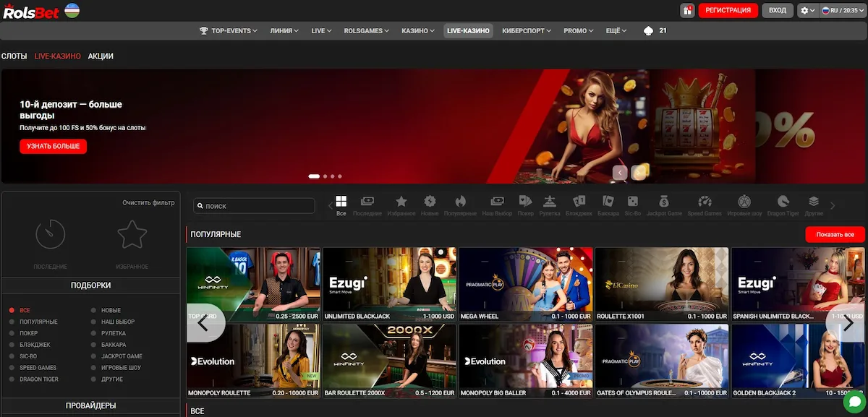Click the 'поиск' game search field
Screen dimensions: 868x417
pos(254,206)
